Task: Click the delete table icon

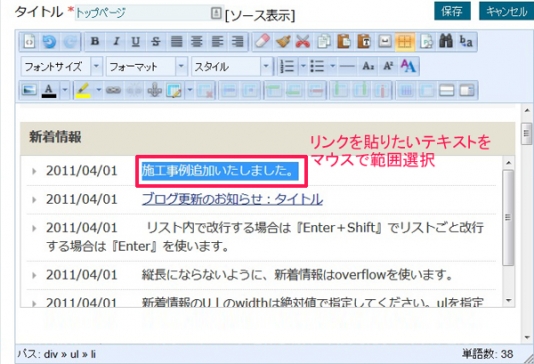Action: (x=206, y=91)
